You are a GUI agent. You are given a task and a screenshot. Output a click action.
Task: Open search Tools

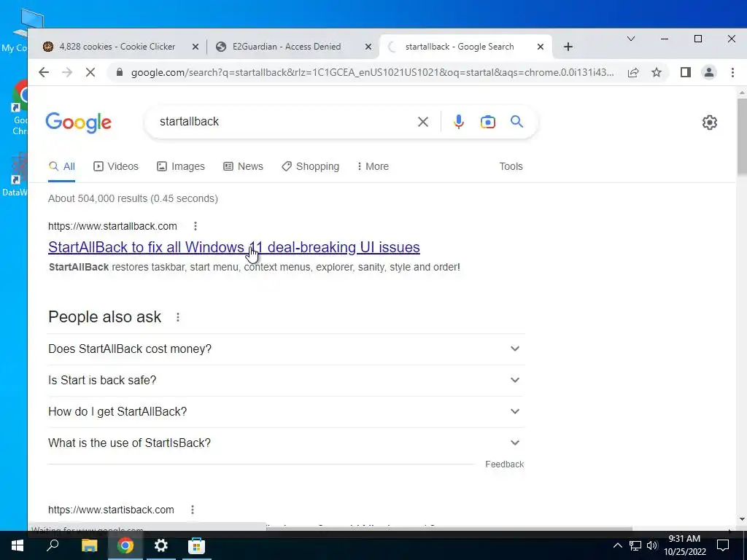click(511, 167)
